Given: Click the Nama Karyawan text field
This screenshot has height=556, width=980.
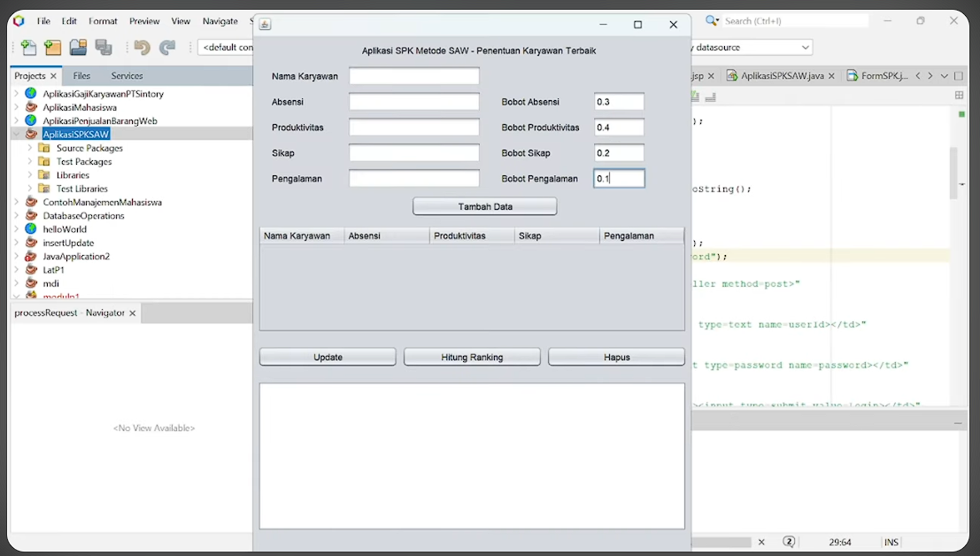Looking at the screenshot, I should (x=414, y=76).
